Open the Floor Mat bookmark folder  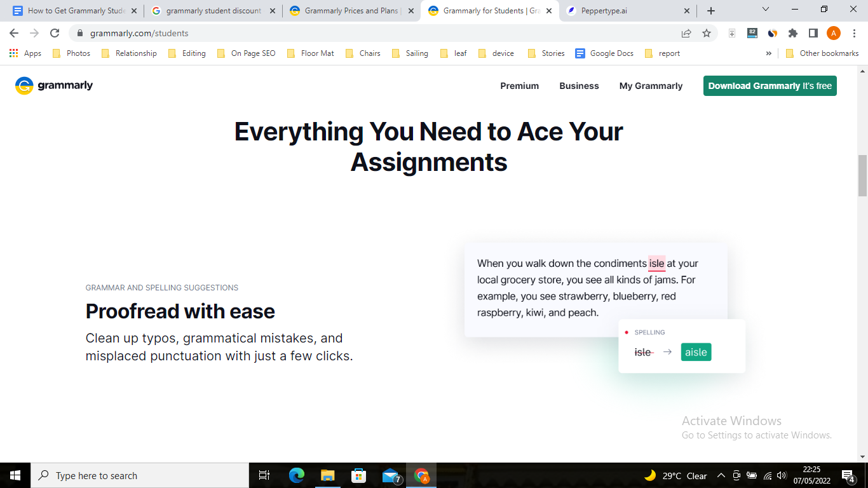(311, 53)
